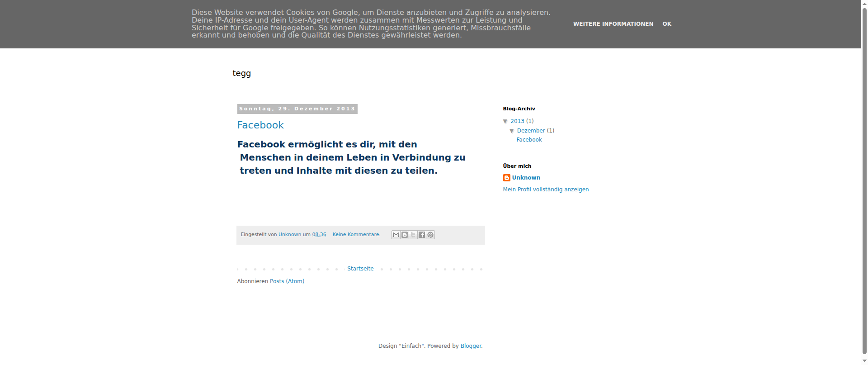Share the post with the Facebook icon
This screenshot has width=868, height=365.
tap(422, 235)
